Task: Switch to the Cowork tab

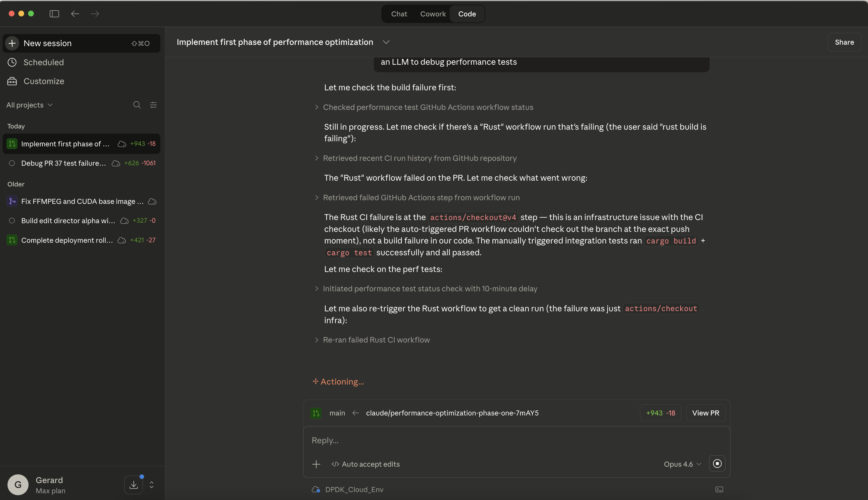Action: [433, 14]
